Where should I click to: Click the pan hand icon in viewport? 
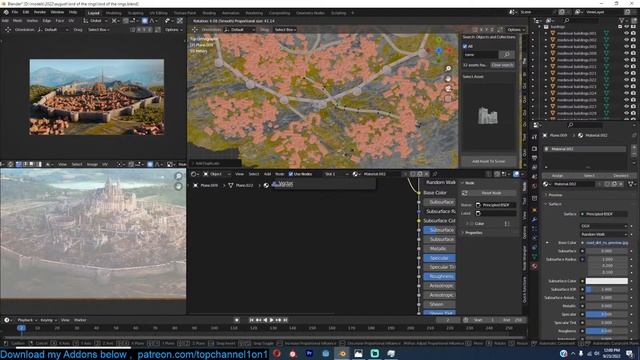point(448,78)
